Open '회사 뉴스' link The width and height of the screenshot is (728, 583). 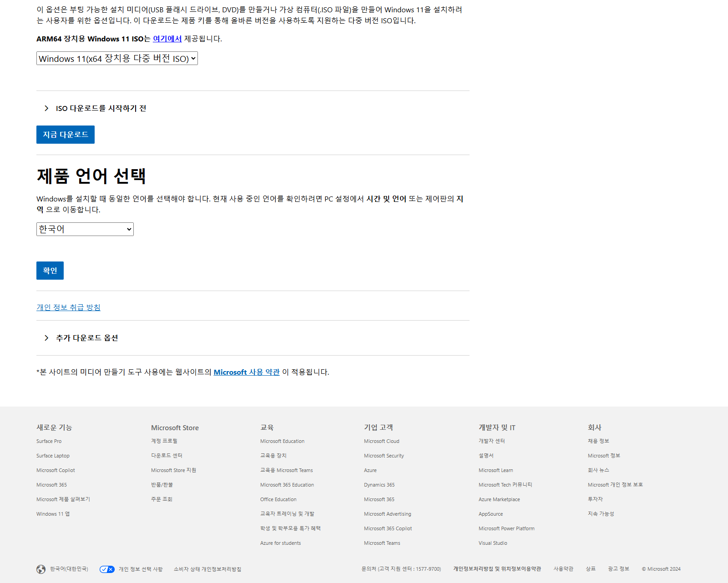pyautogui.click(x=598, y=470)
